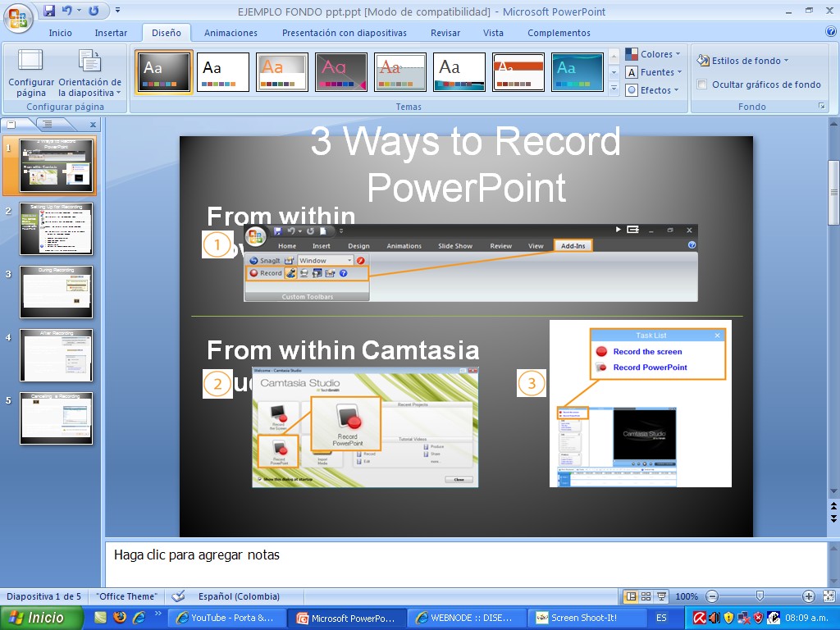Open the Office button menu
Screen dimensions: 840x630
18,19
